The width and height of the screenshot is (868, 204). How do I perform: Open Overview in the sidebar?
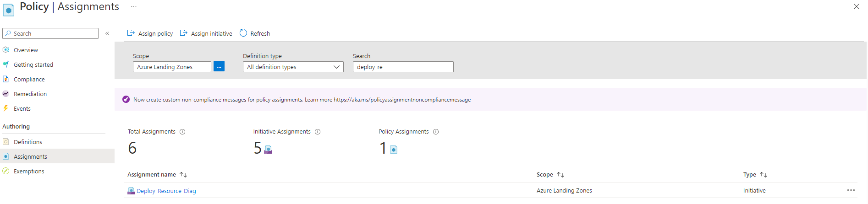click(x=26, y=50)
